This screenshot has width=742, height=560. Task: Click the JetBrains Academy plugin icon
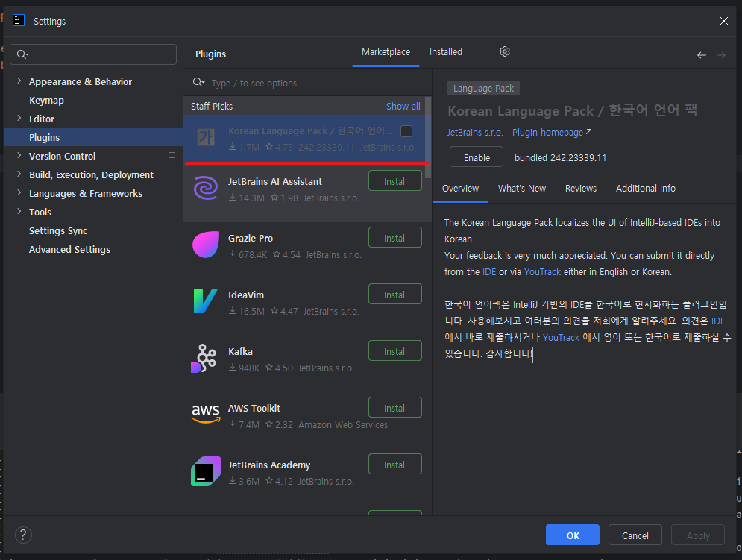point(206,471)
